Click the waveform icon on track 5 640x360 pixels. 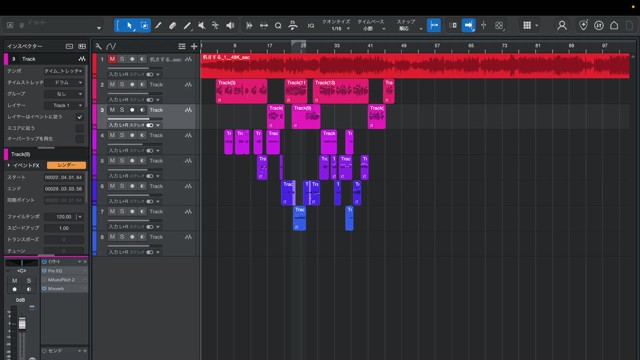tap(188, 161)
